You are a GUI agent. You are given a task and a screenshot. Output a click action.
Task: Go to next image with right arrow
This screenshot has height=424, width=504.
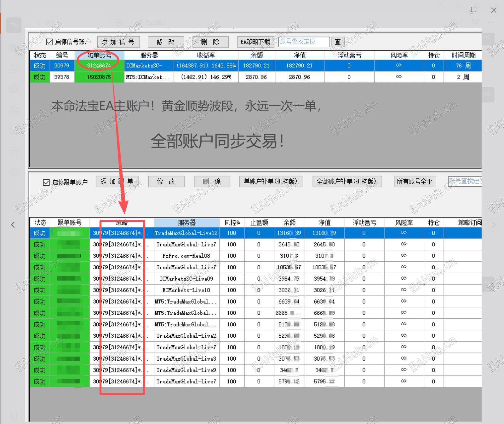pos(494,225)
